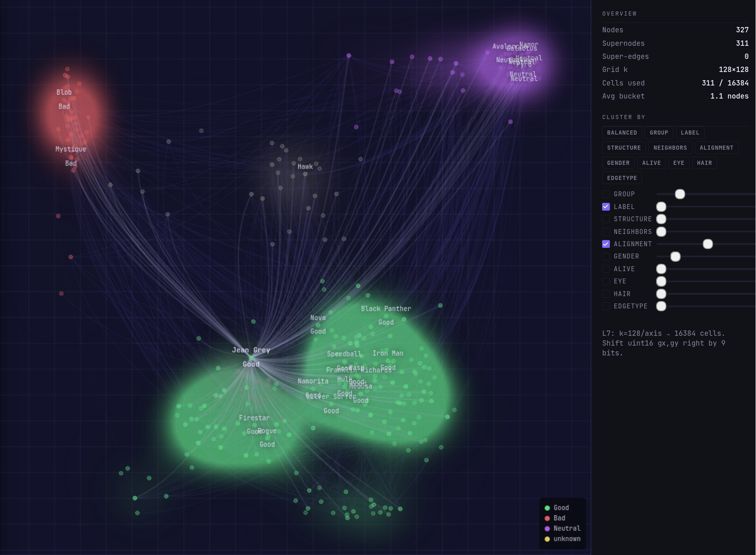Click the green Good legend dot
The width and height of the screenshot is (756, 555).
[547, 508]
